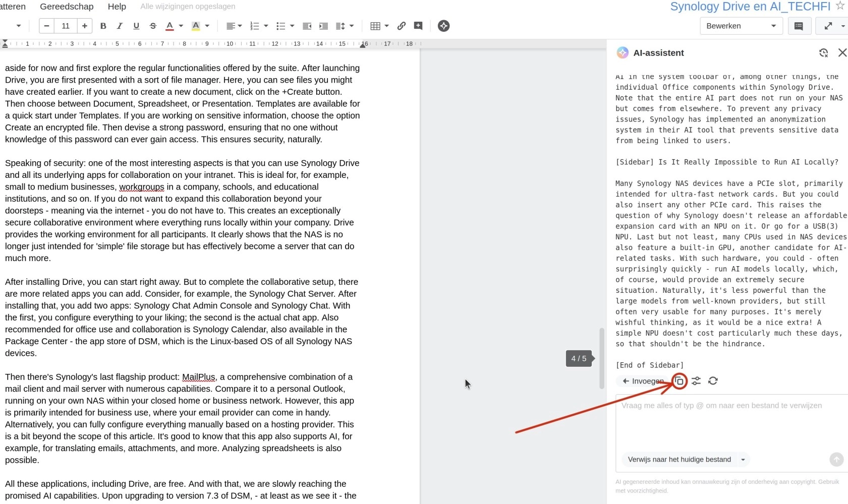Add a comment using toolbar icon

418,26
